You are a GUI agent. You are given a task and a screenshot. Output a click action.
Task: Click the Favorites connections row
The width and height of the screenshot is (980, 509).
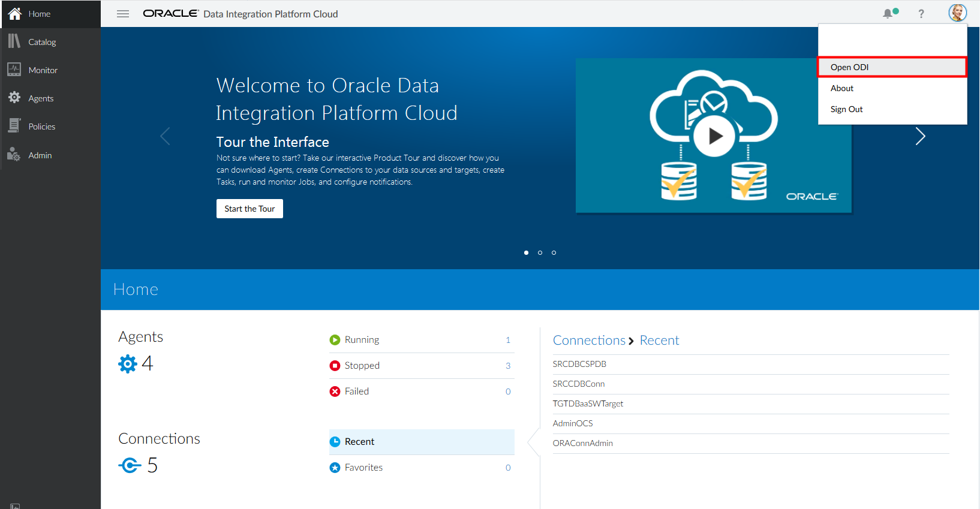[421, 468]
